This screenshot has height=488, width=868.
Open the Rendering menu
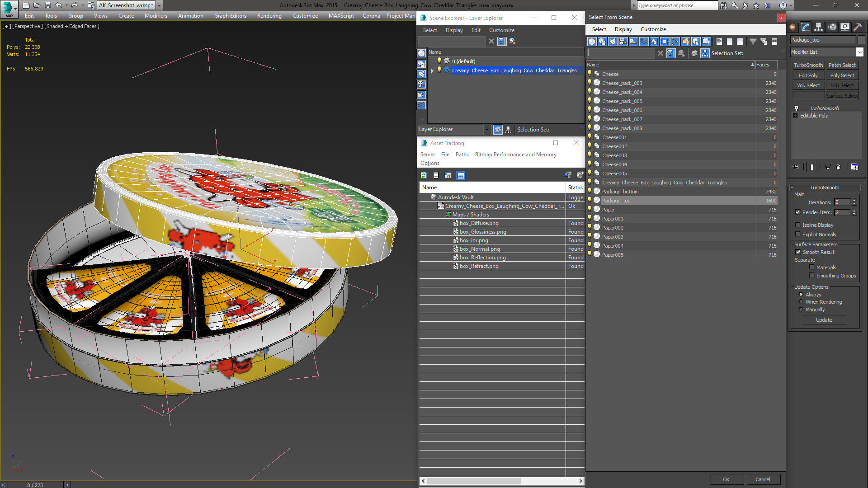(x=269, y=16)
